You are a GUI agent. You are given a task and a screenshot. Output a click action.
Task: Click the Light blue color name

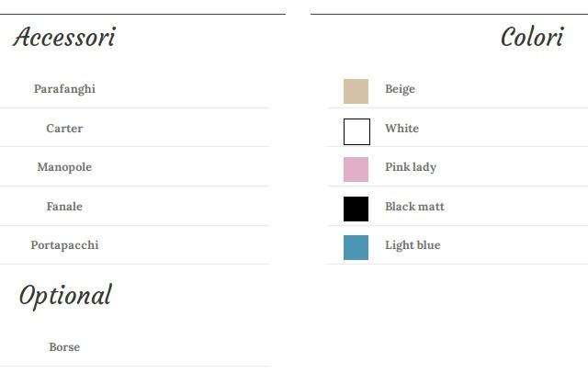(x=413, y=245)
